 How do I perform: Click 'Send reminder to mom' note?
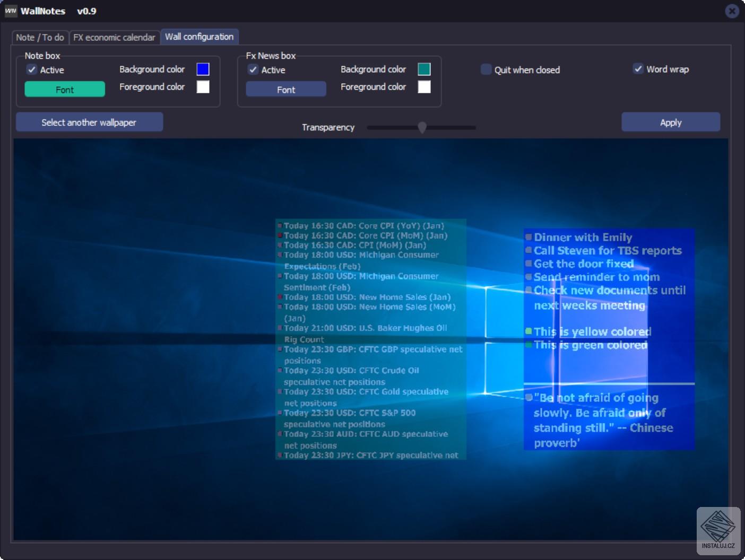click(x=596, y=277)
